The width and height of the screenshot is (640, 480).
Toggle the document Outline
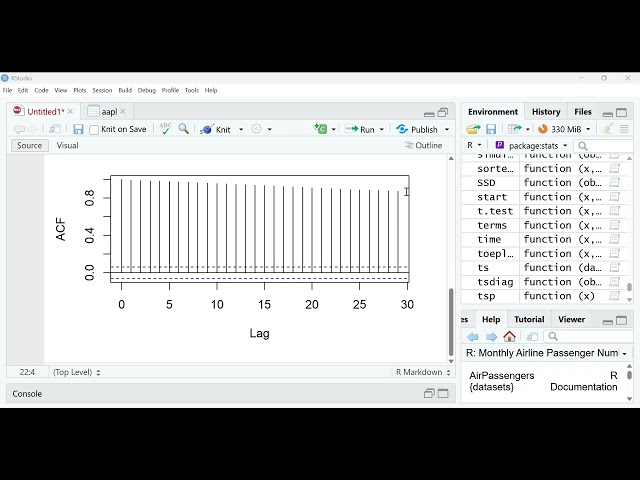coord(423,145)
